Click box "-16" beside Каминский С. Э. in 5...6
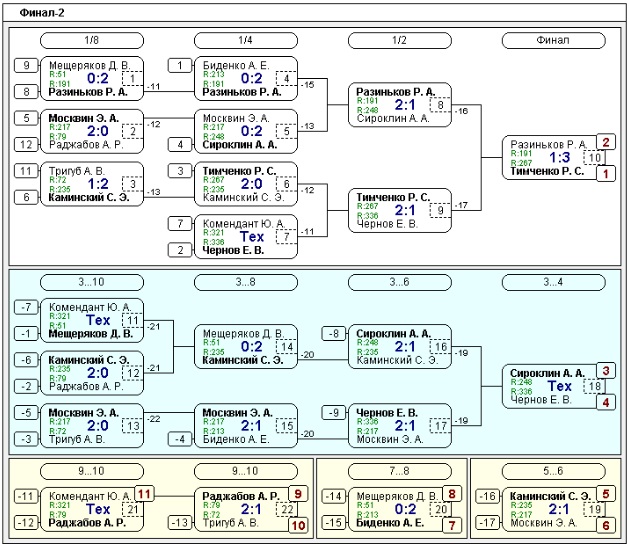The height and width of the screenshot is (546, 629). point(487,497)
